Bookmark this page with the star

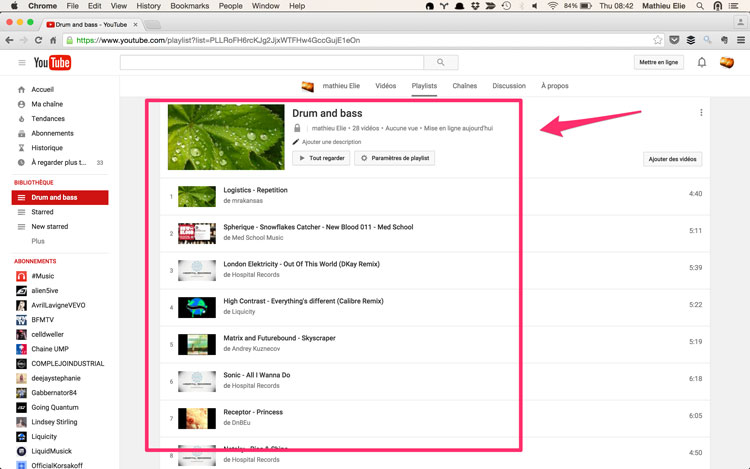pyautogui.click(x=658, y=40)
